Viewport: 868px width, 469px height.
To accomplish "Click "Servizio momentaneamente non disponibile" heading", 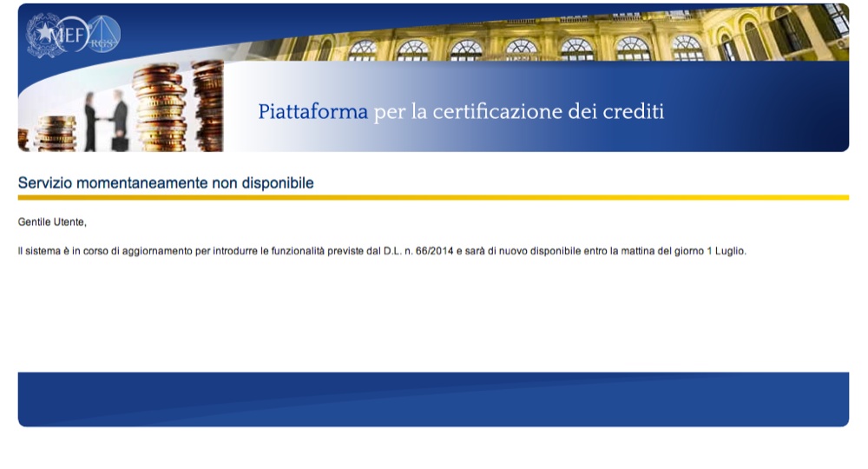I will click(x=166, y=183).
